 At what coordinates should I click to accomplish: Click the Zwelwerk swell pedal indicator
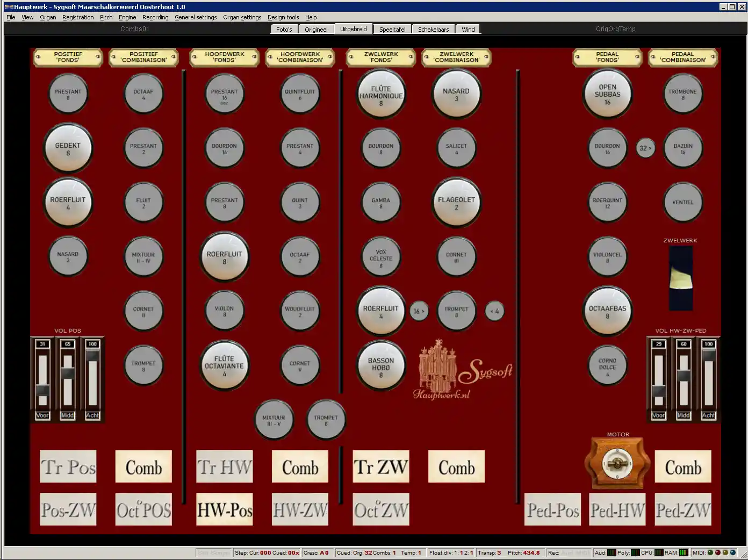click(680, 278)
